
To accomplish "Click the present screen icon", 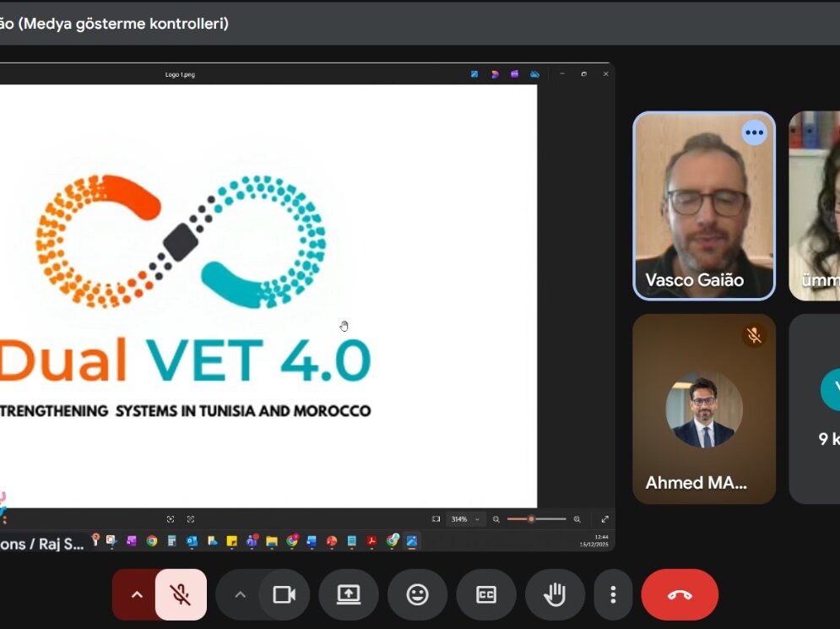I will click(349, 595).
